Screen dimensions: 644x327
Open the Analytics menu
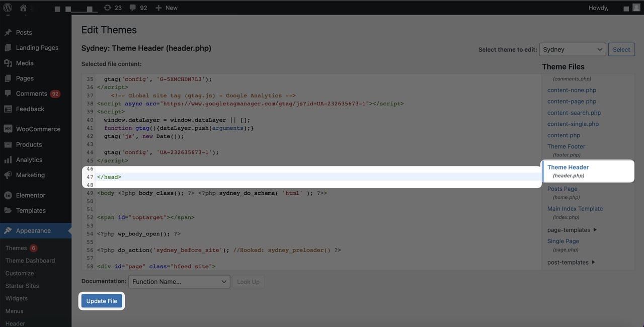click(29, 159)
